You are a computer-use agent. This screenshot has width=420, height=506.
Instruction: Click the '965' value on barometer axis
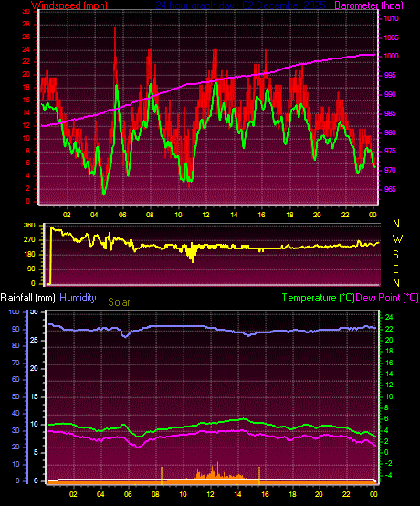[390, 189]
